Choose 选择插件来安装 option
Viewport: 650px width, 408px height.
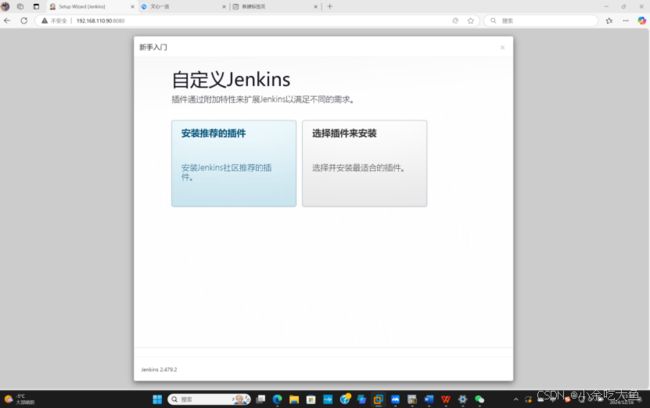click(364, 163)
